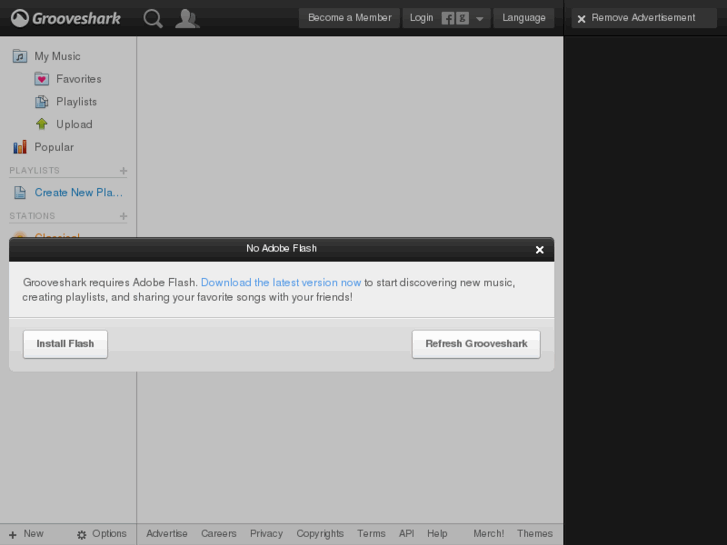Click Remove Advertisement
Screen dimensions: 727x545
644,18
